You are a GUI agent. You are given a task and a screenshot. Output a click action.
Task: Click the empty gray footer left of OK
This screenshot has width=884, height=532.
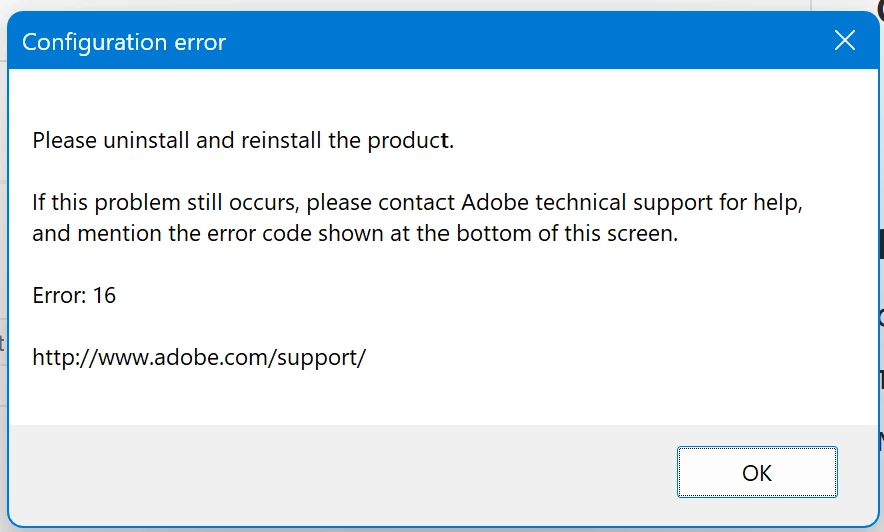[x=340, y=472]
